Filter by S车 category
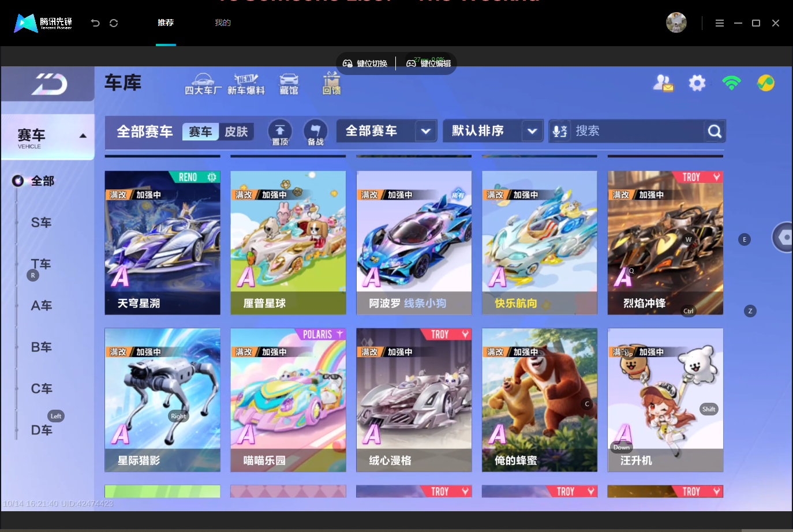The height and width of the screenshot is (532, 793). pos(41,223)
